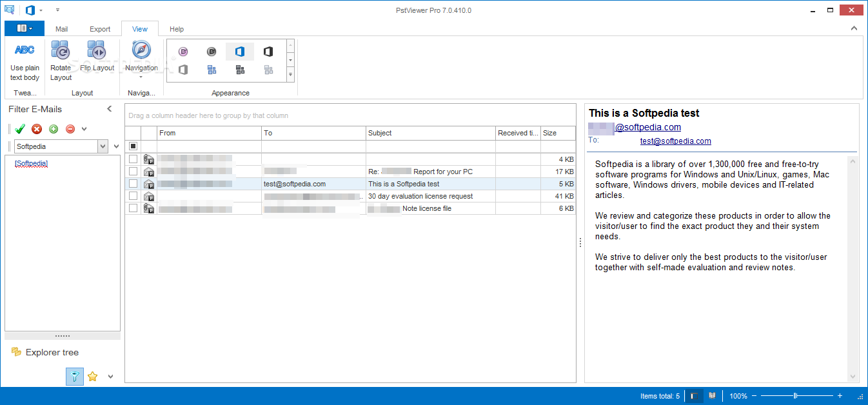Switch to reading view book icon

click(x=713, y=396)
